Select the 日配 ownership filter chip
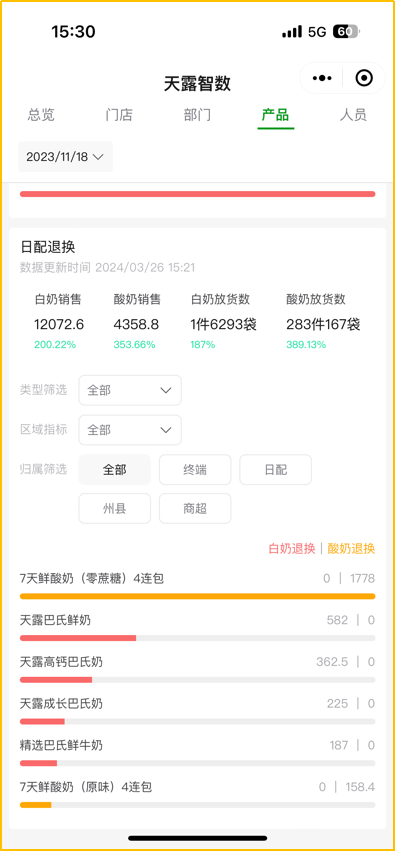Viewport: 396px width, 852px height. point(275,469)
